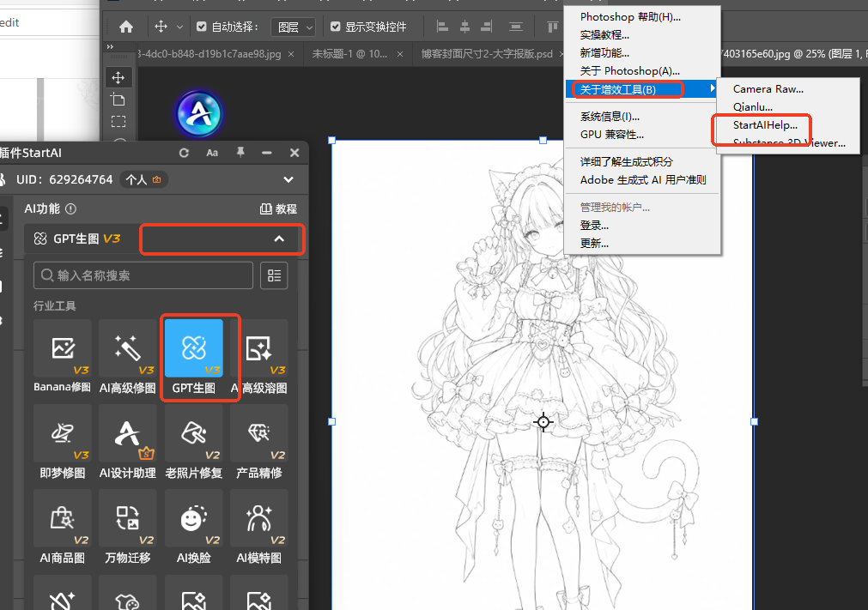This screenshot has height=610, width=868.
Task: Refresh the StartAI plugin panel
Action: (184, 153)
